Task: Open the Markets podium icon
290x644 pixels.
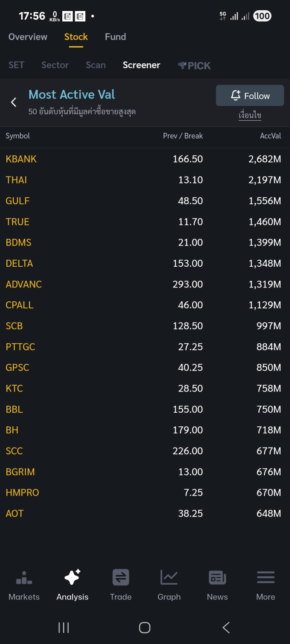Action: coord(24,578)
